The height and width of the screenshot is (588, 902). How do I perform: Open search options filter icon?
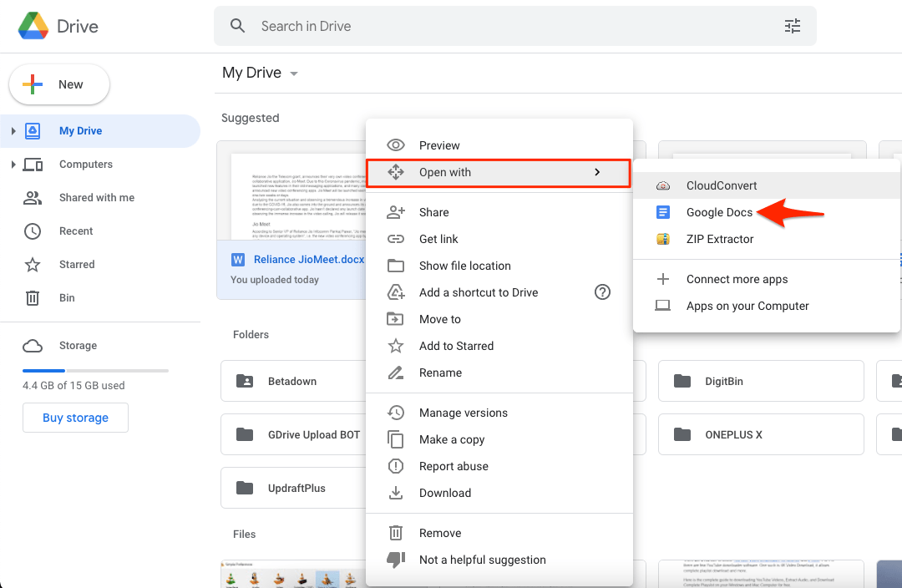792,26
